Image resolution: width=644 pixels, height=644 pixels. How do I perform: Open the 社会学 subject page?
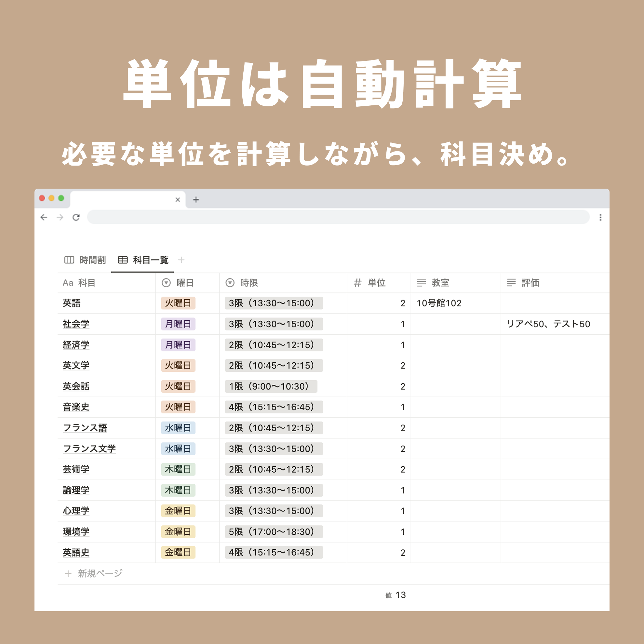click(x=76, y=324)
